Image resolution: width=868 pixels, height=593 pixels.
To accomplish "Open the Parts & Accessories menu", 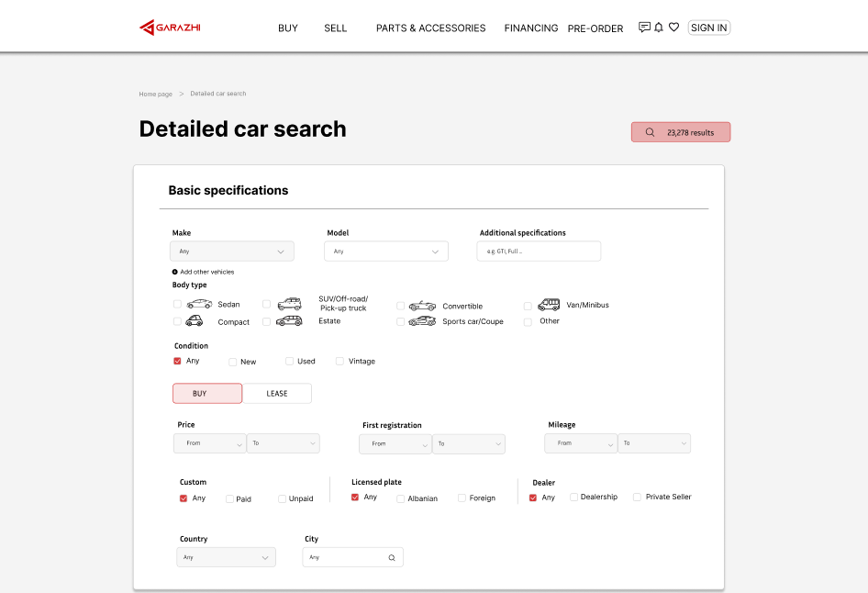I will click(x=430, y=28).
